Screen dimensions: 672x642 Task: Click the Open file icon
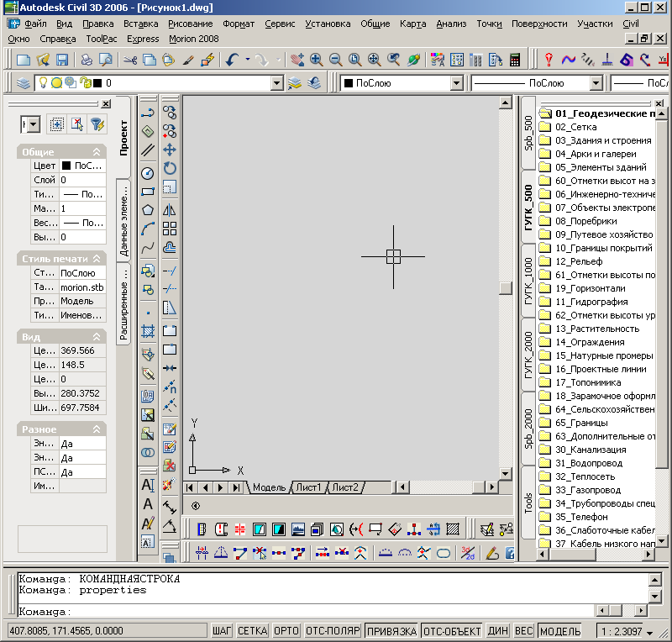pyautogui.click(x=43, y=60)
